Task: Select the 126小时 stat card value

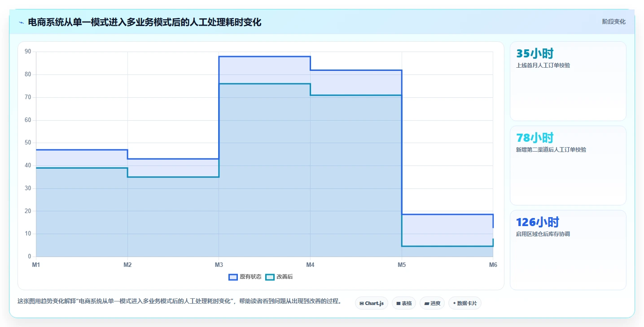Action: tap(538, 222)
